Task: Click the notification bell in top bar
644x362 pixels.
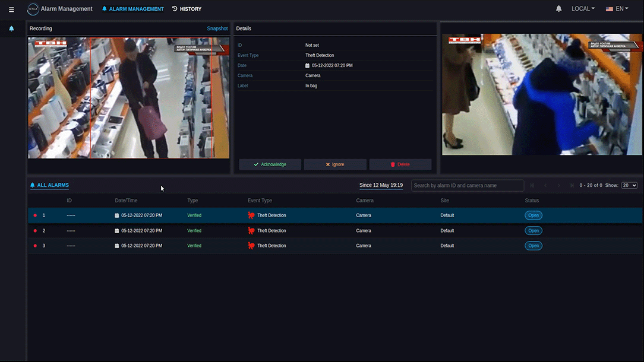Action: (558, 9)
